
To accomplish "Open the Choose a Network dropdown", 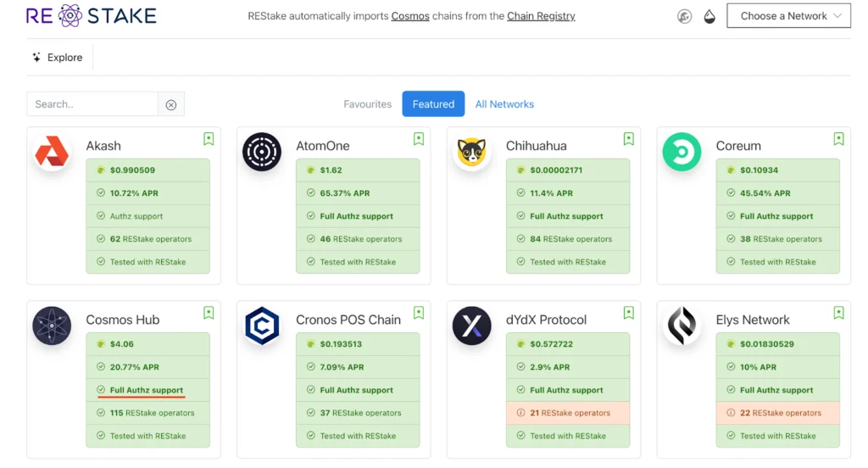I will pyautogui.click(x=788, y=16).
